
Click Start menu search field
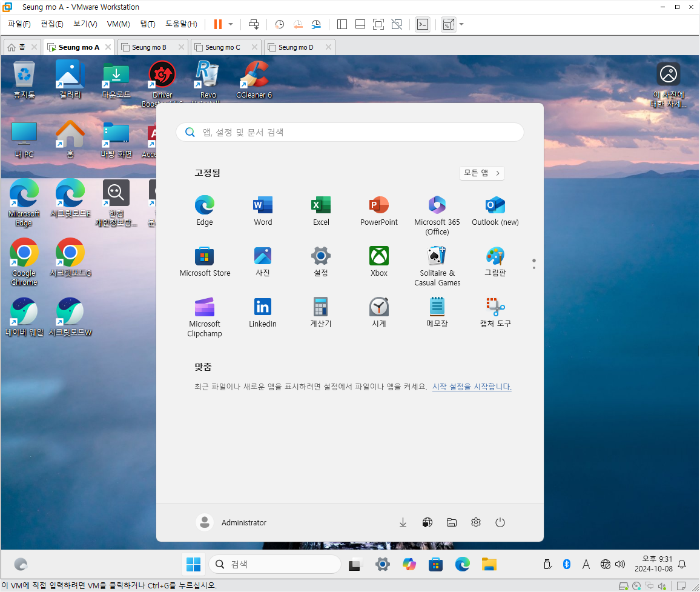click(x=349, y=132)
